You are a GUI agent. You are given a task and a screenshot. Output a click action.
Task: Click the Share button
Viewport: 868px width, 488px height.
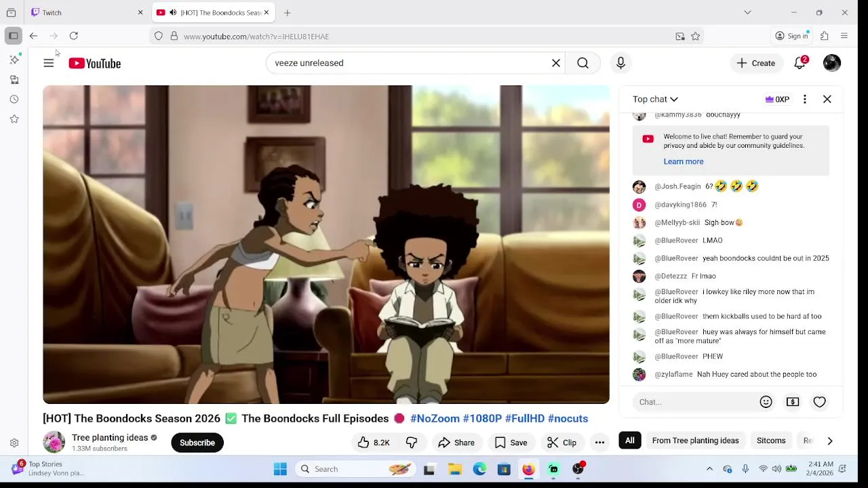(456, 443)
